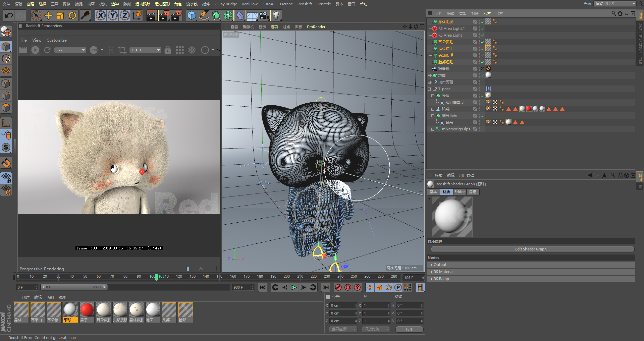Click Render View clapperboard icon
The image size is (644, 341).
click(152, 15)
